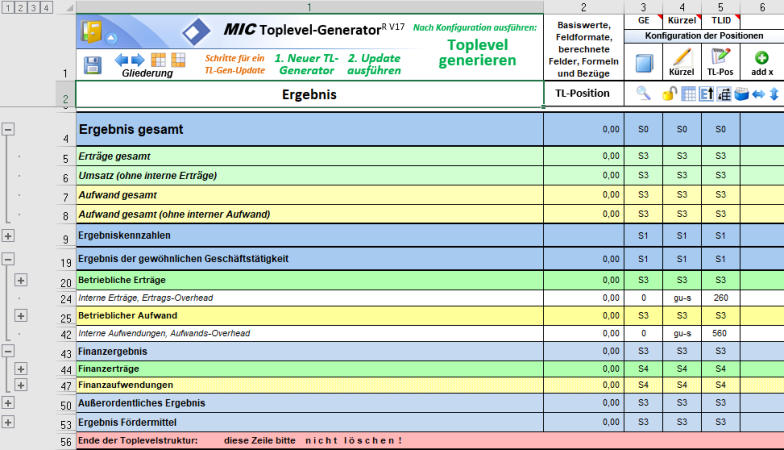Image resolution: width=784 pixels, height=450 pixels.
Task: Open the TL-Pos notepad icon
Action: tap(720, 58)
